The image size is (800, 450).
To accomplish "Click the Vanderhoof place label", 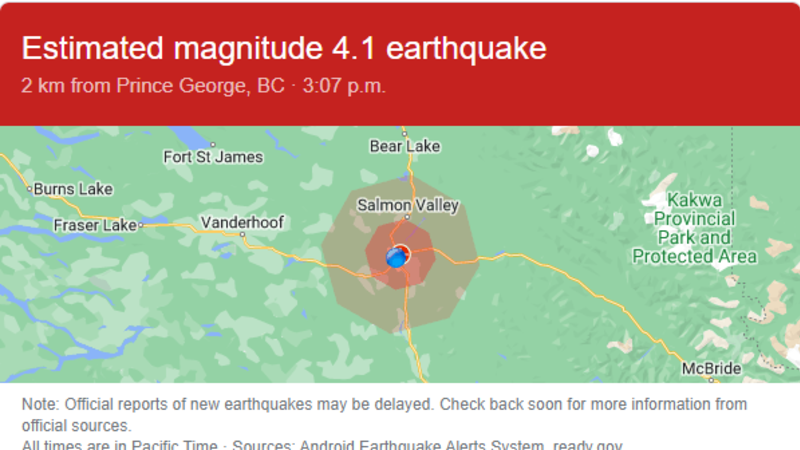I will (242, 222).
